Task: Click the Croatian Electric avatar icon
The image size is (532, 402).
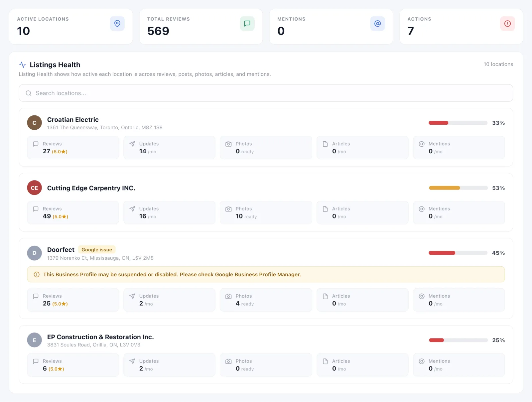Action: [34, 123]
